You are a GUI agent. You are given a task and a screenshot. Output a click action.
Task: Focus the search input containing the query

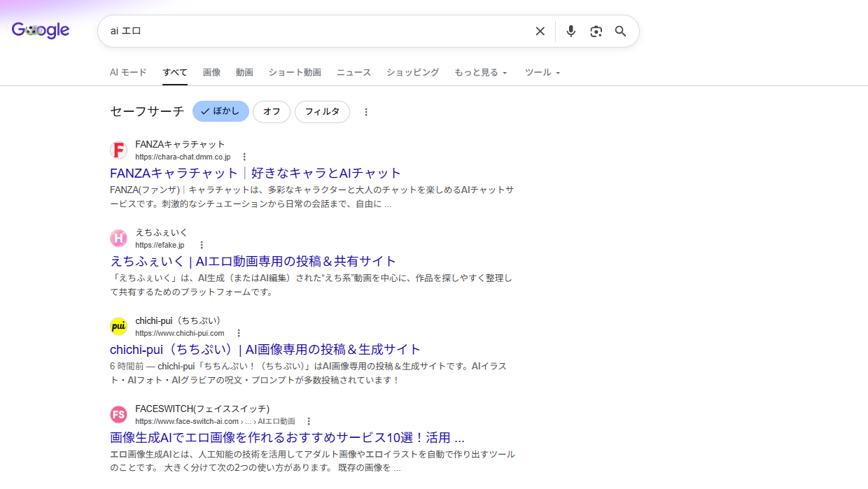coord(315,31)
